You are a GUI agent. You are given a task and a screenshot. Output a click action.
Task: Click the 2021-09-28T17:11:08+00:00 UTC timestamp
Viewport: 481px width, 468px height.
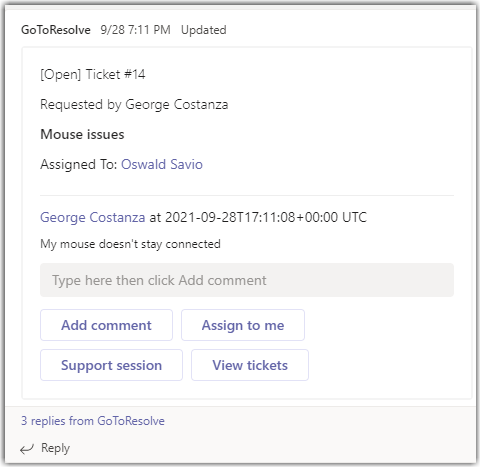[266, 218]
